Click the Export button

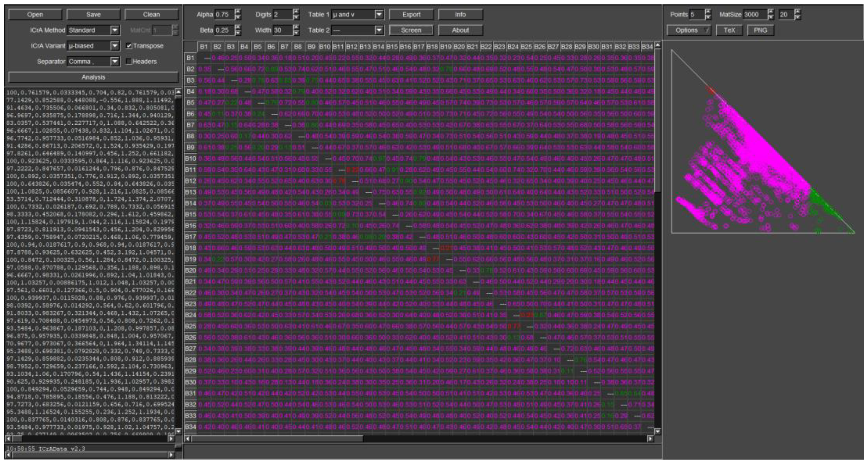pyautogui.click(x=411, y=15)
